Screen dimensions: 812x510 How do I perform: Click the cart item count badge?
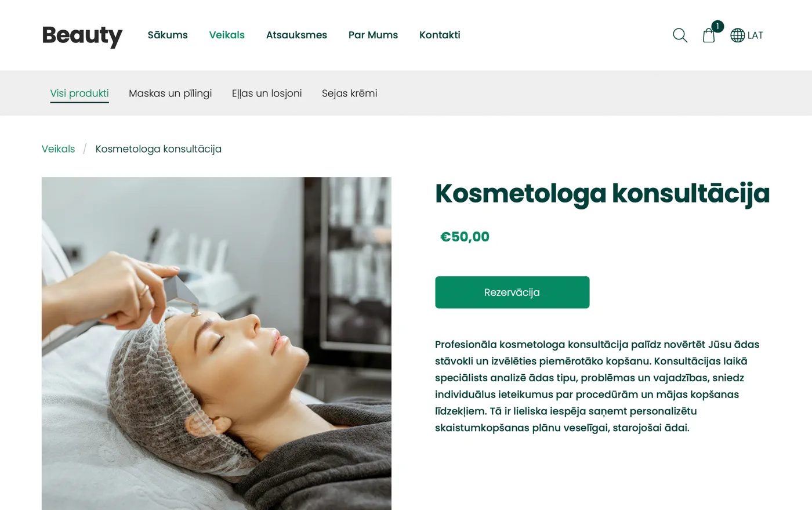pos(717,26)
